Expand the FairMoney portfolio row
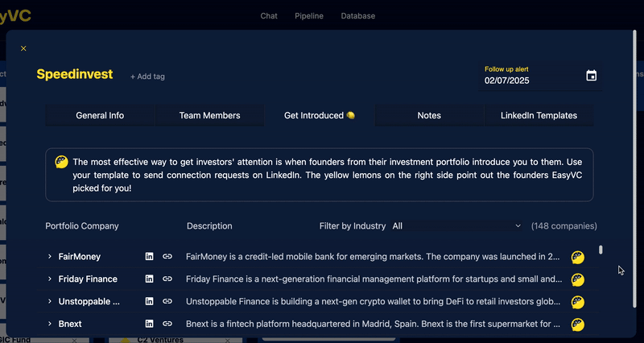This screenshot has width=644, height=343. click(x=50, y=256)
